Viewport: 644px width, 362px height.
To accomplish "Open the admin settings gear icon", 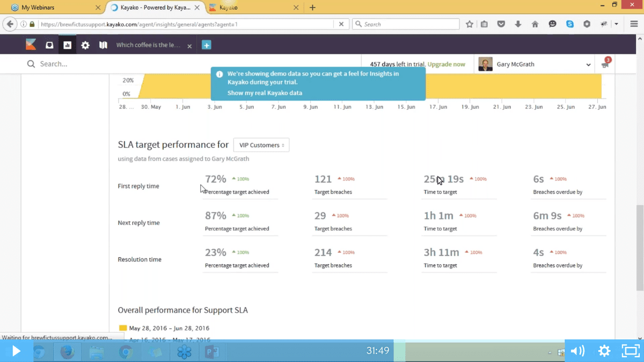I will coord(85,46).
